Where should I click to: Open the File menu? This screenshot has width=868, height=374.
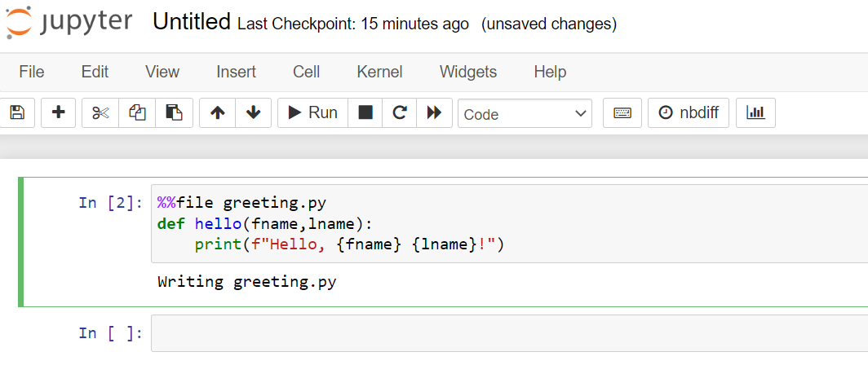[x=32, y=72]
